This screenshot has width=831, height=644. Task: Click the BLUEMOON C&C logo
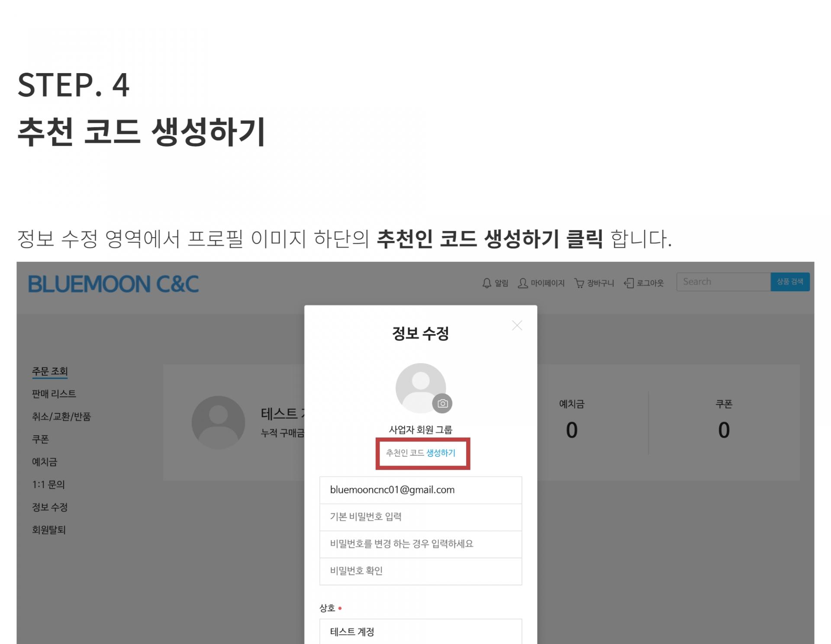(x=113, y=284)
